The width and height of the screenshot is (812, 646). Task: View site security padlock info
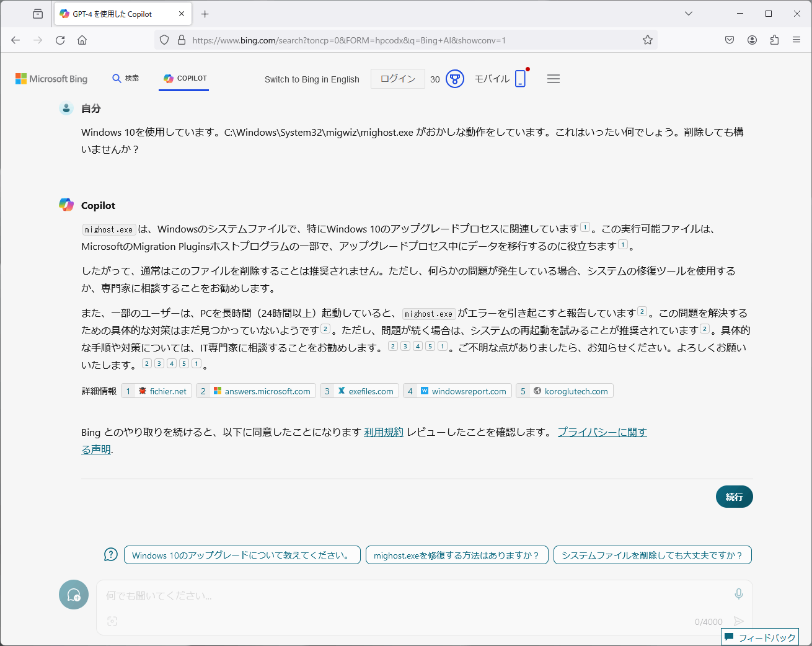(182, 40)
